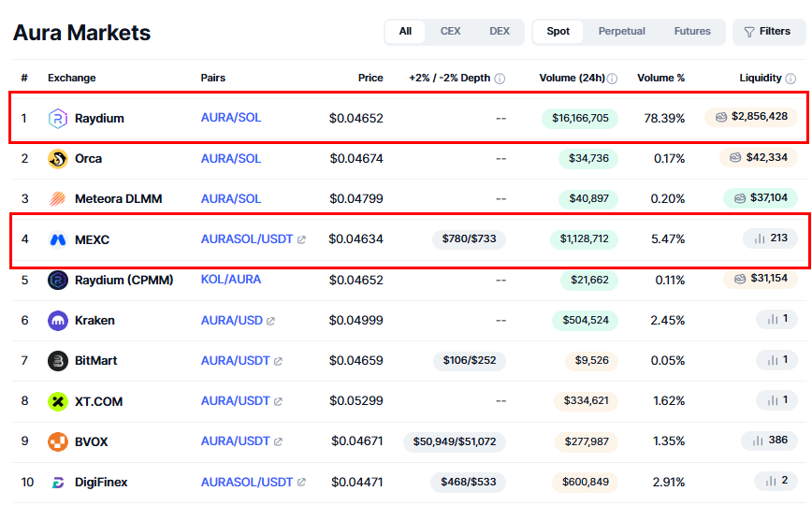Click the BitMart exchange logo icon

pyautogui.click(x=57, y=361)
